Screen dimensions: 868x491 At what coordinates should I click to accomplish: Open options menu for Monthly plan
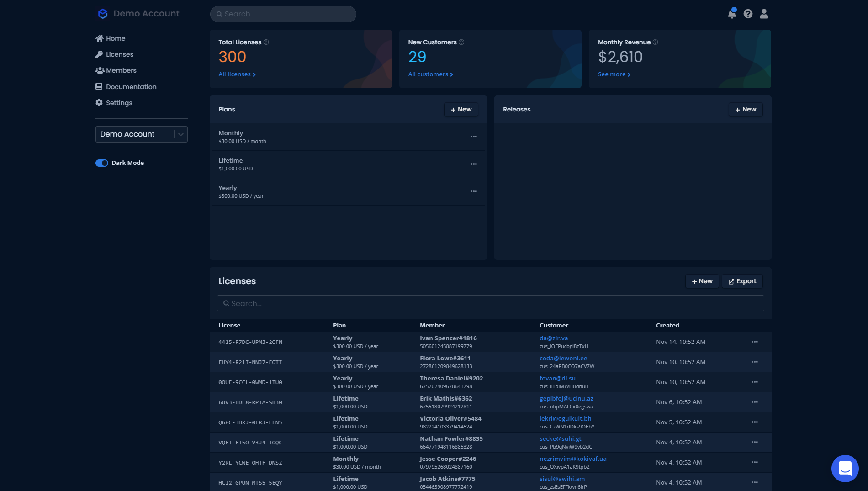pos(474,137)
